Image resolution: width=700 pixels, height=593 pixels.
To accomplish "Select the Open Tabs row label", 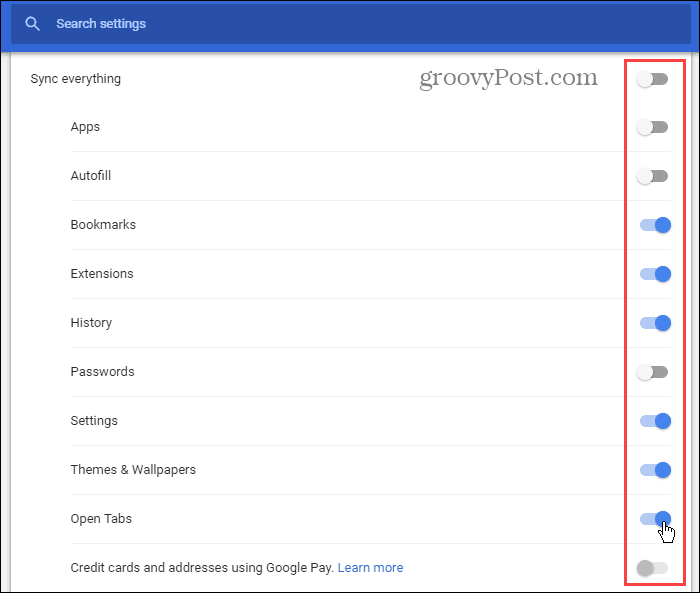I will point(101,519).
